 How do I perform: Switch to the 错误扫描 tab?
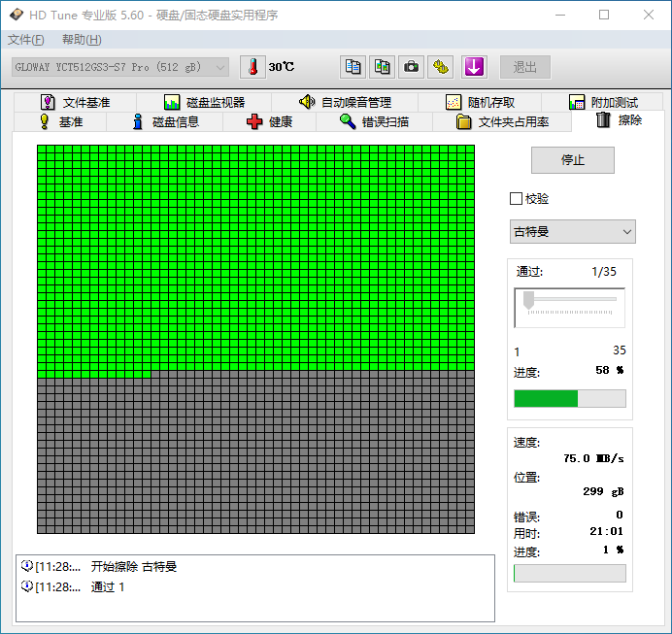coord(375,121)
